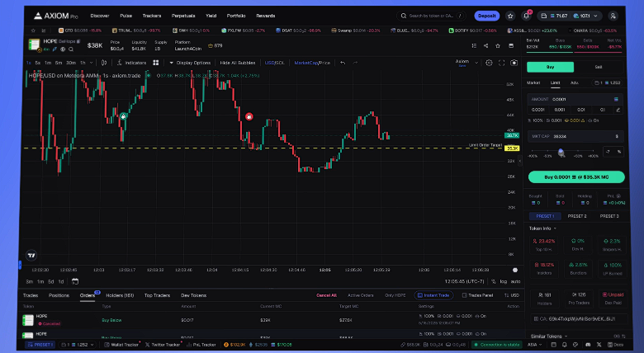Focus the token search field

431,16
